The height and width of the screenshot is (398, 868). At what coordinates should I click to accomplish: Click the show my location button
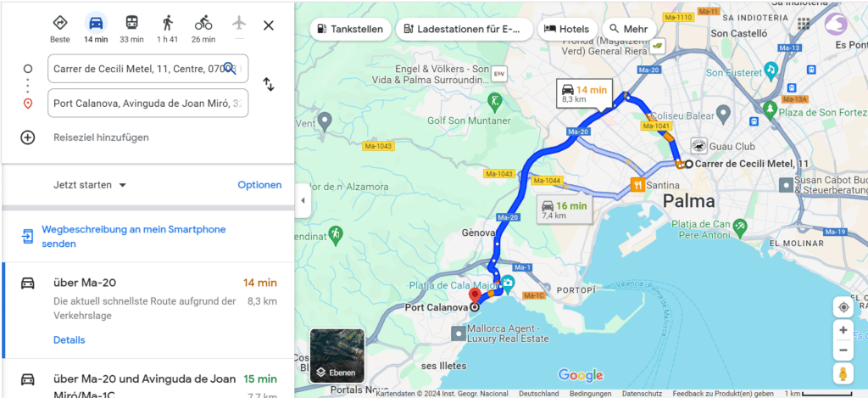coord(843,307)
